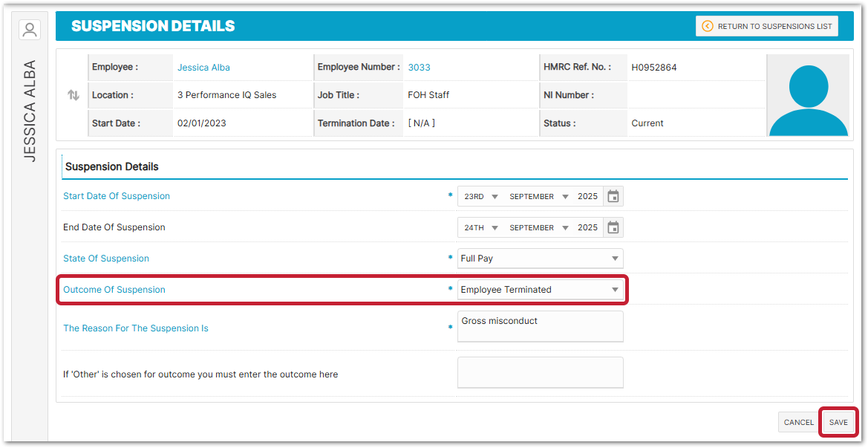Expand the end date day dropdown (24TH)
This screenshot has height=448, width=868.
pyautogui.click(x=480, y=228)
